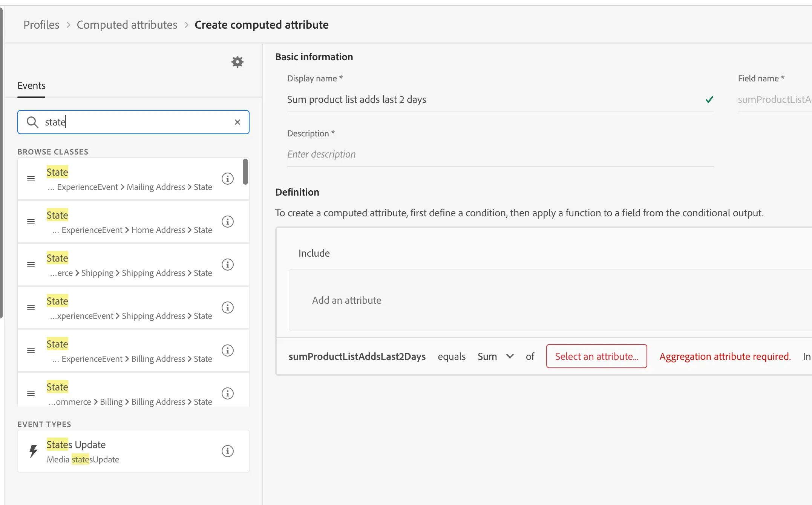Image resolution: width=812 pixels, height=505 pixels.
Task: Clear the search field with X
Action: click(x=237, y=122)
